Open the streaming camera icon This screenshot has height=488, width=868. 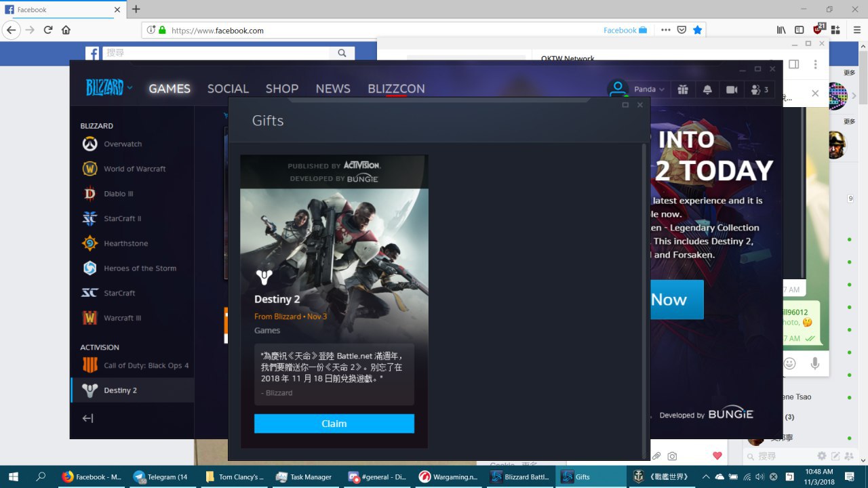coord(731,89)
